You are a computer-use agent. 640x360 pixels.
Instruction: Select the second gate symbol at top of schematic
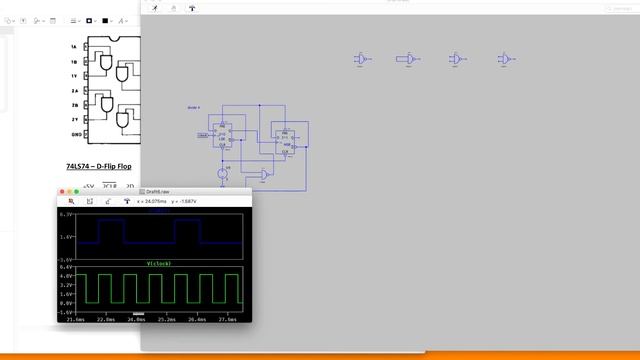(408, 59)
